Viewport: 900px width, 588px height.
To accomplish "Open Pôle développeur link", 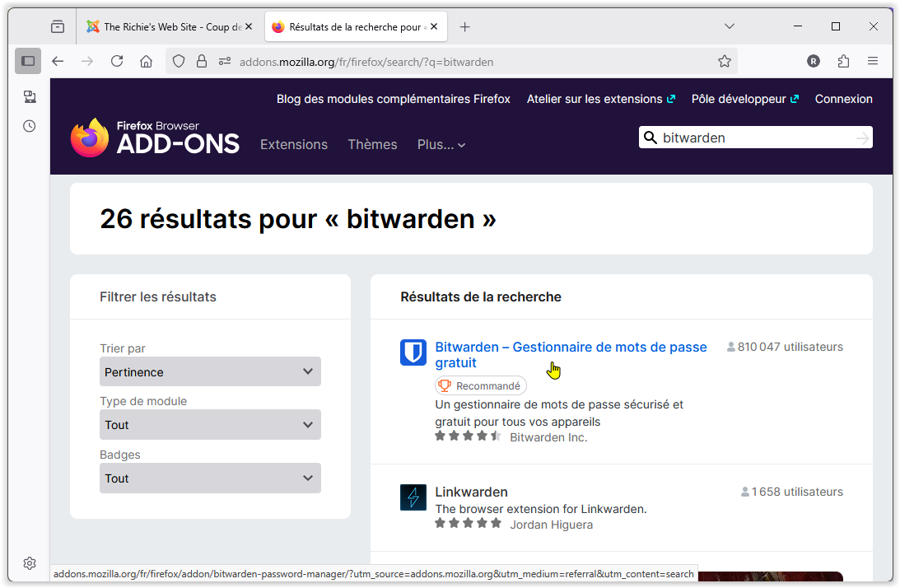I will (x=745, y=99).
